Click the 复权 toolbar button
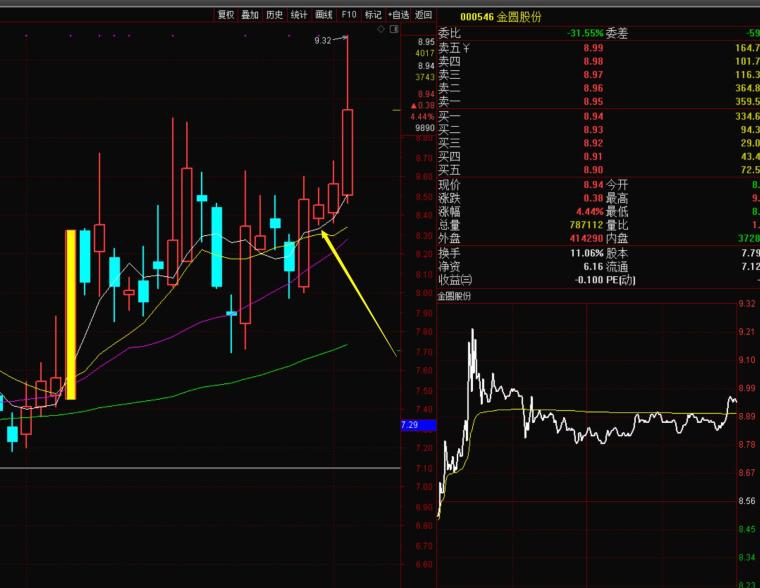The height and width of the screenshot is (588, 760). point(226,15)
